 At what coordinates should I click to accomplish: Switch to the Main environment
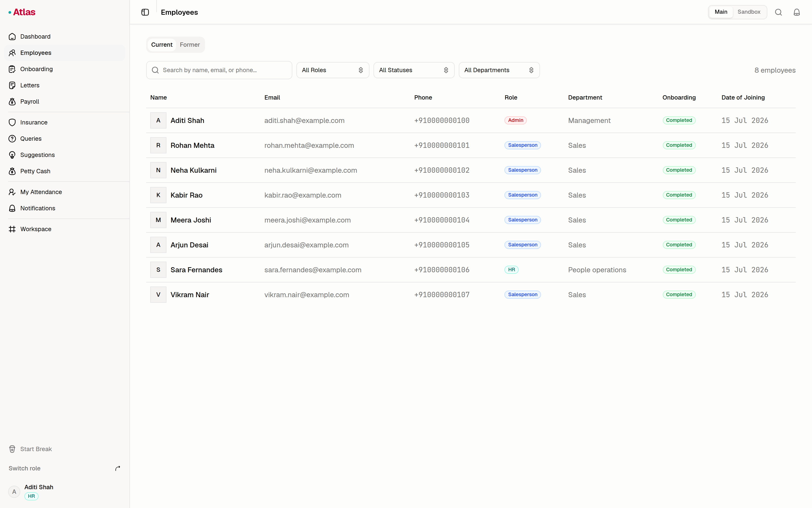pos(721,12)
